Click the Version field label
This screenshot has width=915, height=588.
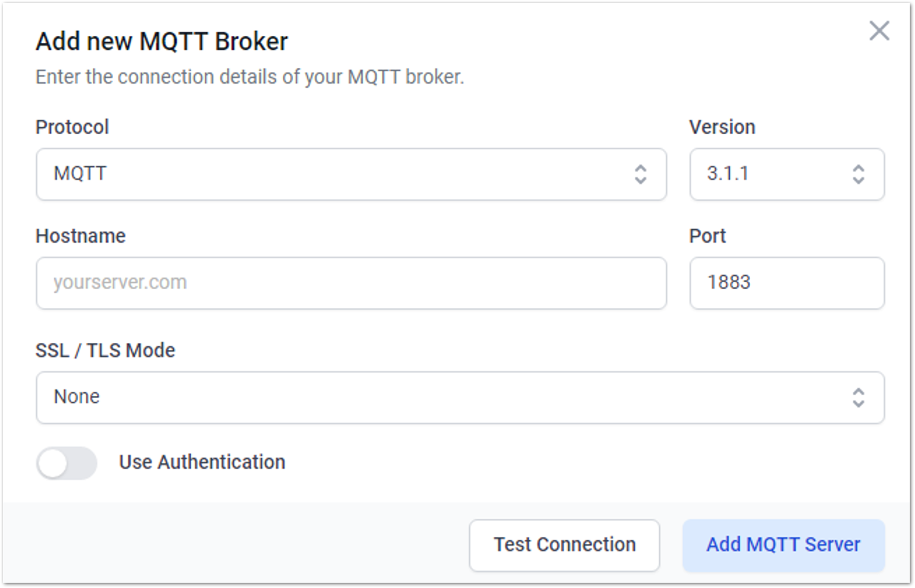722,127
